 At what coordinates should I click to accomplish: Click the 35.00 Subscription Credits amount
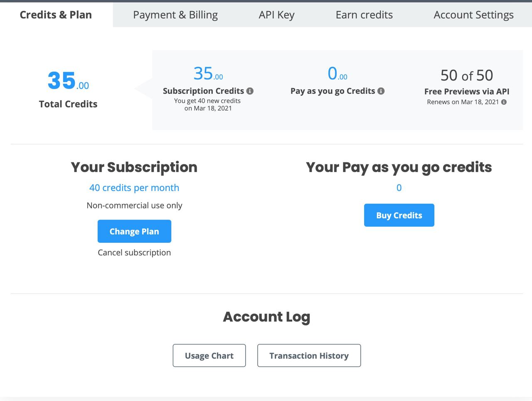[x=208, y=73]
